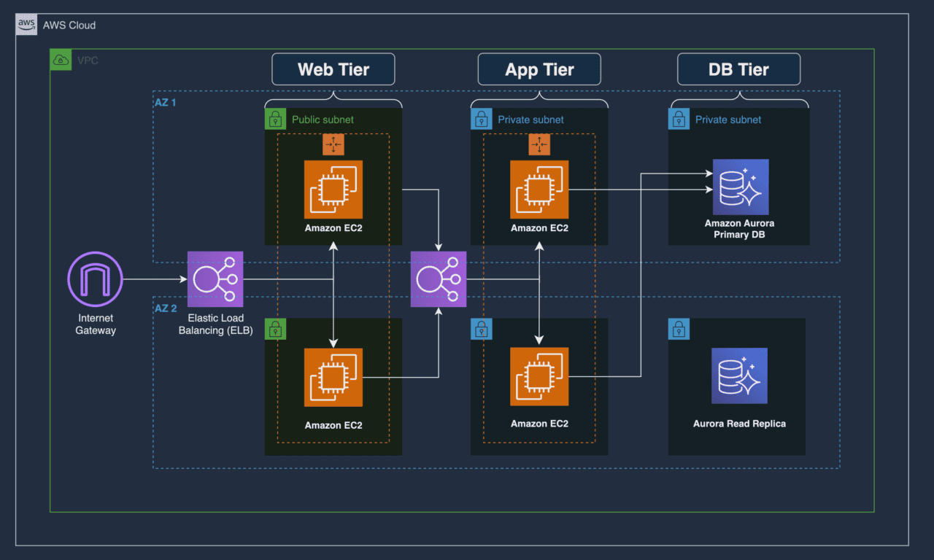The width and height of the screenshot is (934, 560).
Task: Click the Public subnet label
Action: point(323,120)
